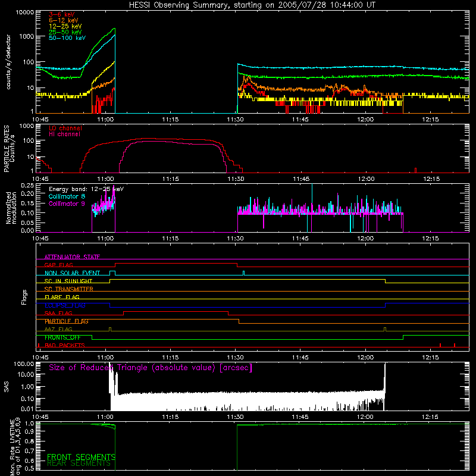Click the counts/s/detector axis label
The width and height of the screenshot is (476, 476).
8,62
